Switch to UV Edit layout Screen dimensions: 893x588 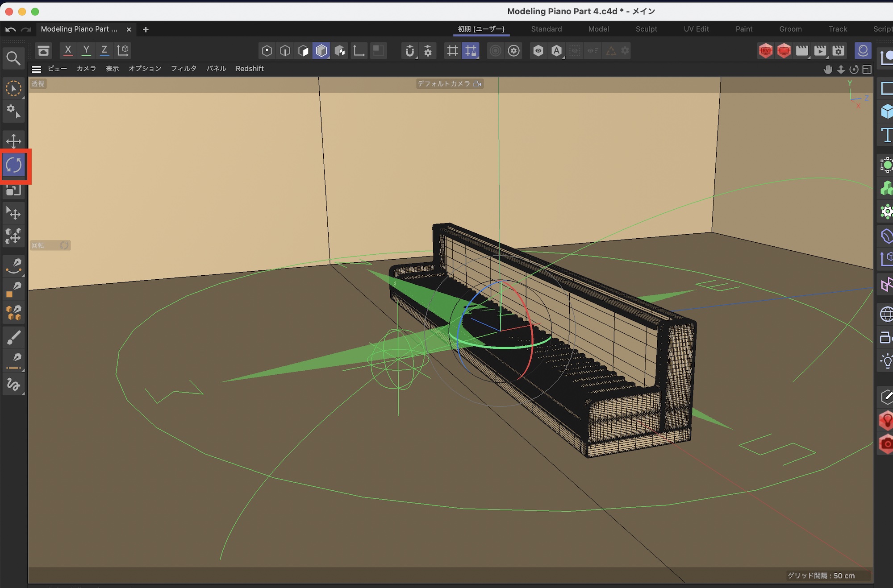[x=696, y=29]
